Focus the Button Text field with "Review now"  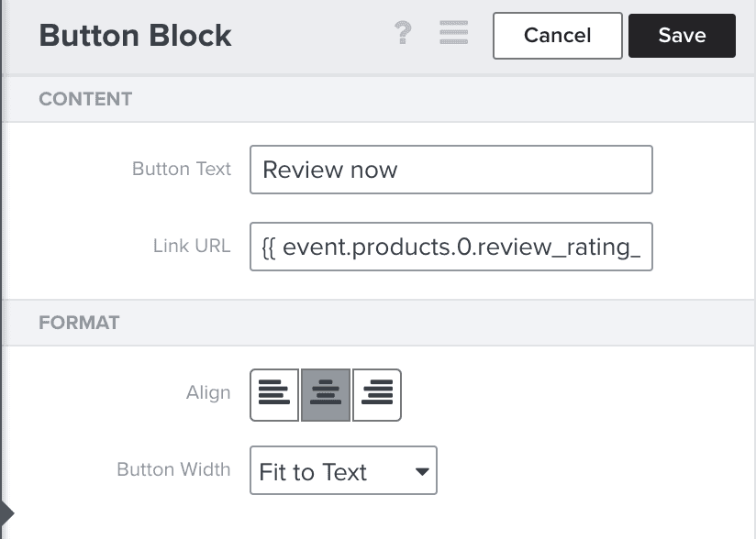tap(450, 170)
